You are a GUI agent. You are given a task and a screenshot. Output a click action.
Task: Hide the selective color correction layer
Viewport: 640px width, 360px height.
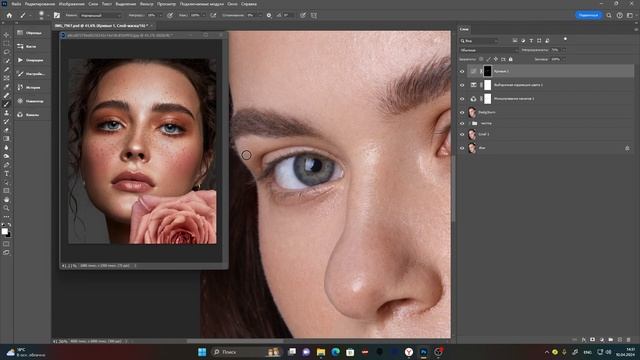(462, 85)
